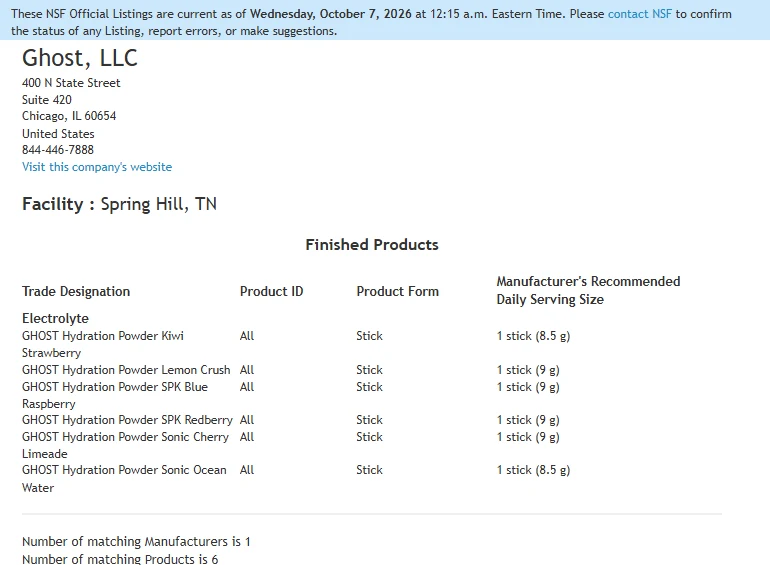Click 'Stick' form in Kiwi Strawberry row
The height and width of the screenshot is (565, 770).
click(x=369, y=336)
